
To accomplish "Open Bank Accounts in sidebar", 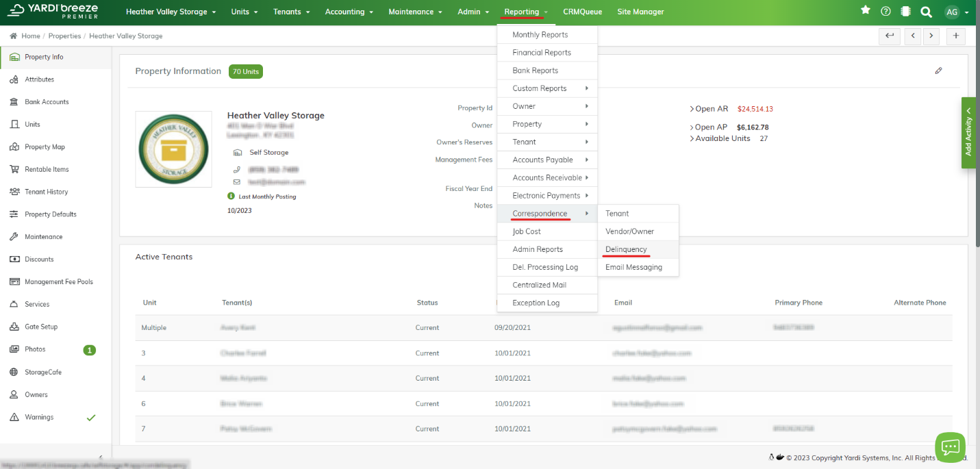I will (47, 102).
